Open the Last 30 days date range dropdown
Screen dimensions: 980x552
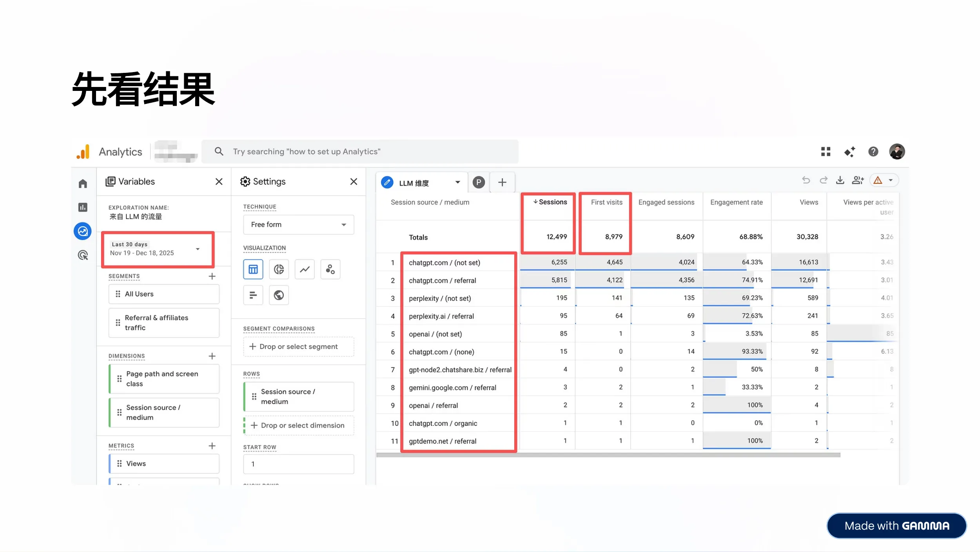click(x=157, y=249)
